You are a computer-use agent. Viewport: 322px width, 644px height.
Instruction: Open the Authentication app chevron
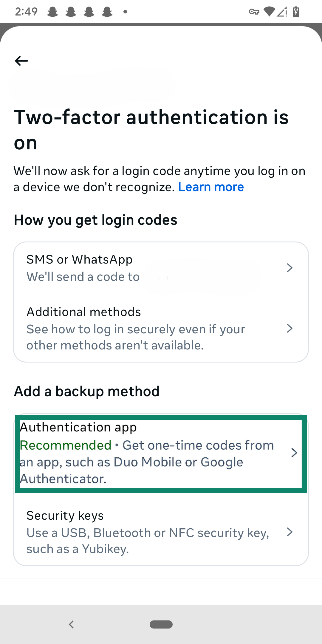pyautogui.click(x=295, y=453)
